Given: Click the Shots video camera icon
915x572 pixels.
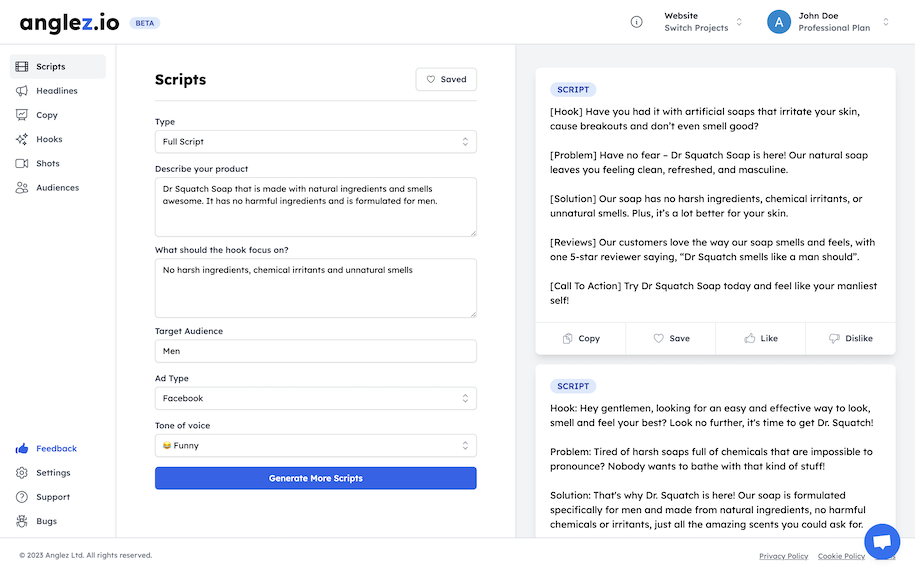Looking at the screenshot, I should pos(22,163).
